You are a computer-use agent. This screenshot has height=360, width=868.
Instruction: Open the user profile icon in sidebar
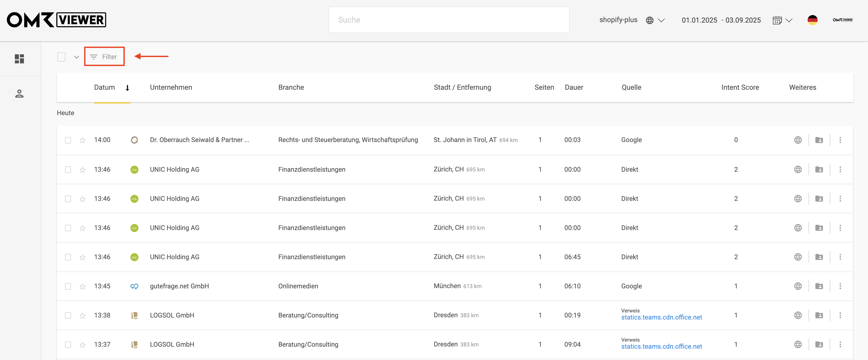click(19, 94)
